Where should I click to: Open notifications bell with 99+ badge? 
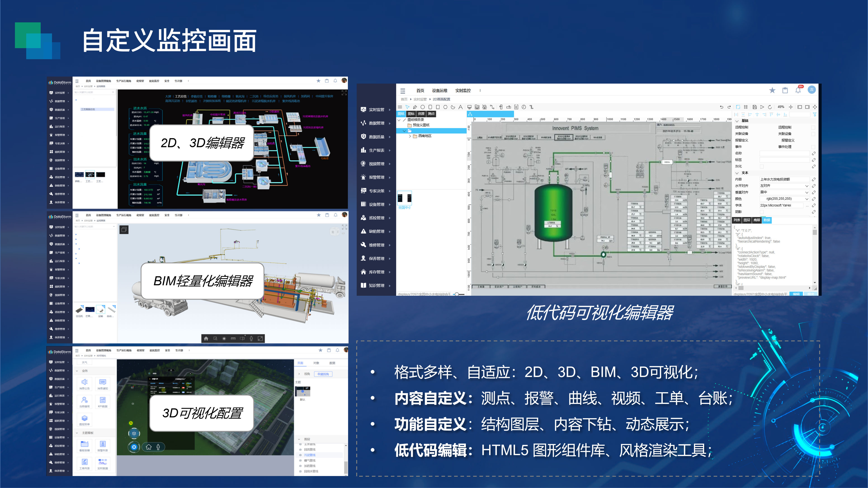tap(798, 90)
